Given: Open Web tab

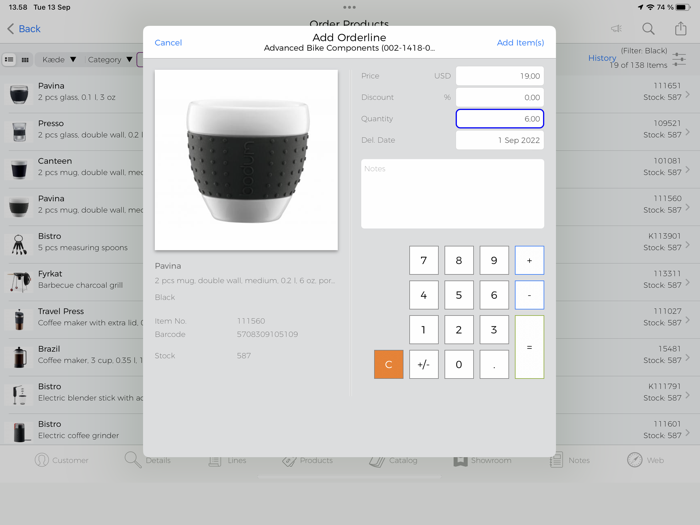Looking at the screenshot, I should [x=645, y=460].
